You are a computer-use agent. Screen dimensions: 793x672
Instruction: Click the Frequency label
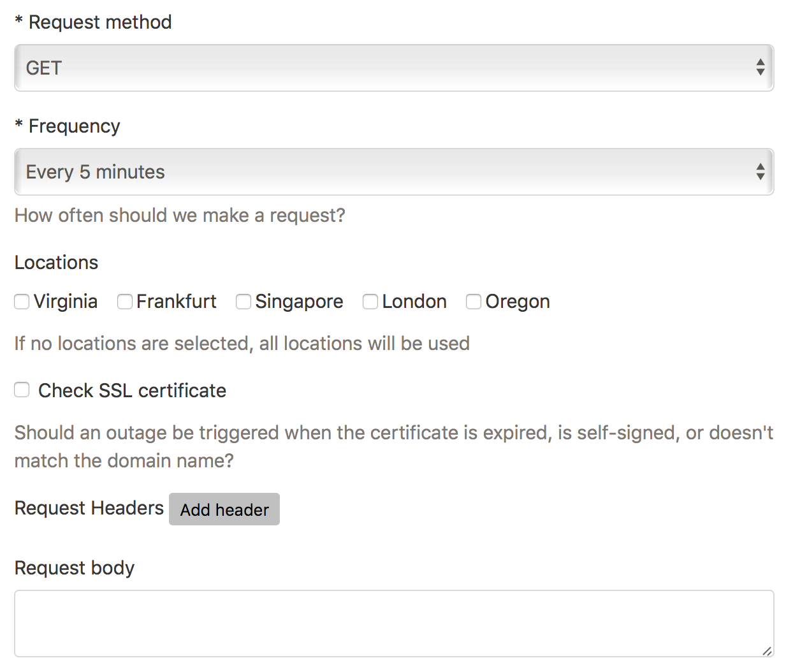pyautogui.click(x=67, y=126)
